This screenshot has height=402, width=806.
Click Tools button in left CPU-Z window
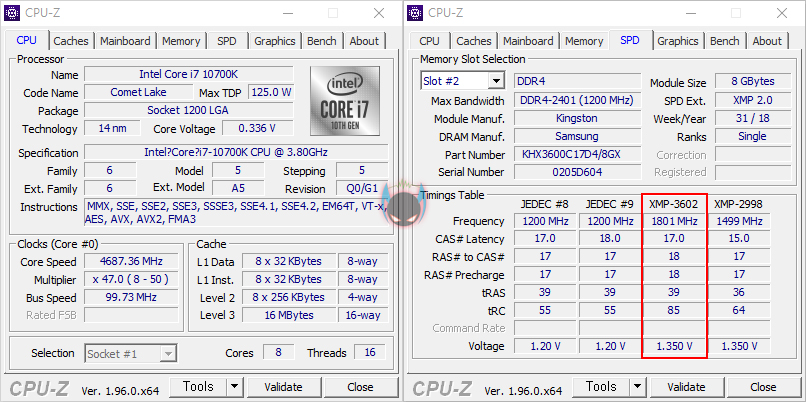198,387
